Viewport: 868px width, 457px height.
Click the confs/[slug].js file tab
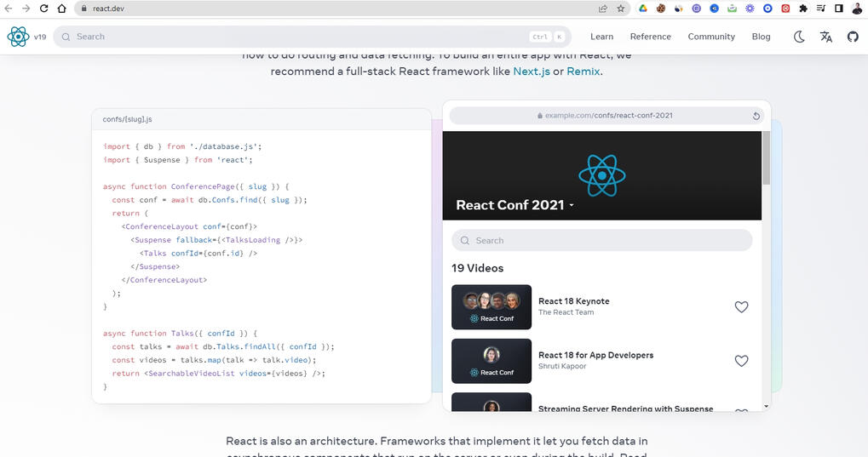[x=127, y=119]
